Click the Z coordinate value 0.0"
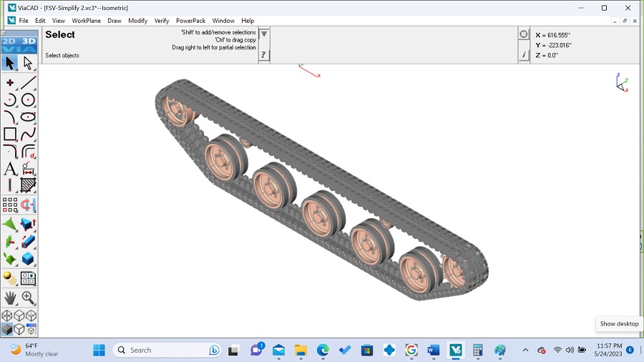This screenshot has height=362, width=644. (552, 55)
